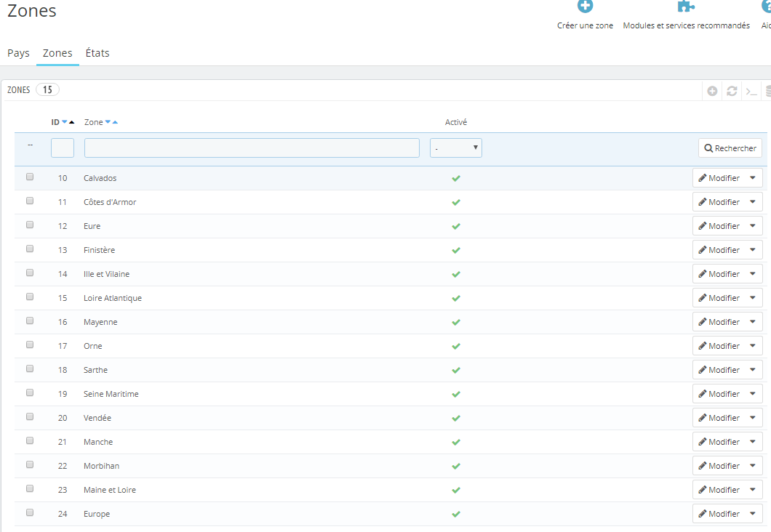The height and width of the screenshot is (532, 771).
Task: Toggle active checkmark for Loire Atlantique
Action: tap(456, 298)
